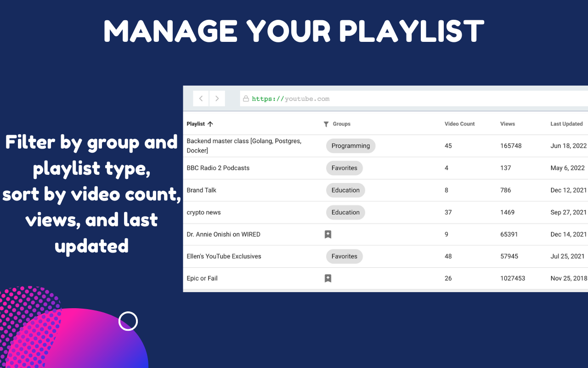This screenshot has width=588, height=368.
Task: Sort playlists by the Views column
Action: 507,124
